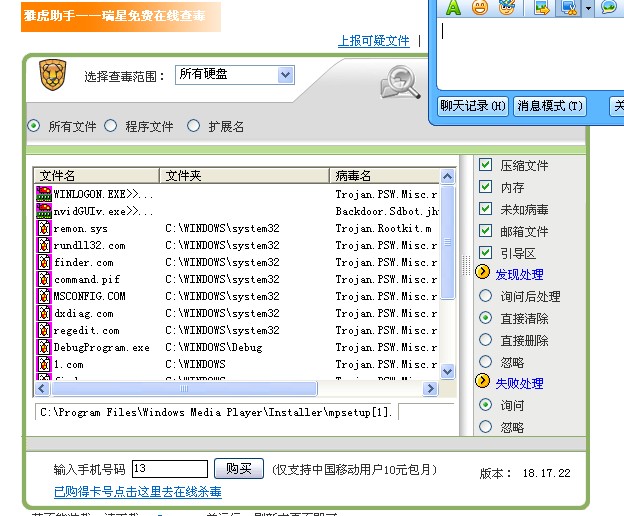Click the 上报可疑文件 link
The height and width of the screenshot is (516, 624).
click(373, 41)
